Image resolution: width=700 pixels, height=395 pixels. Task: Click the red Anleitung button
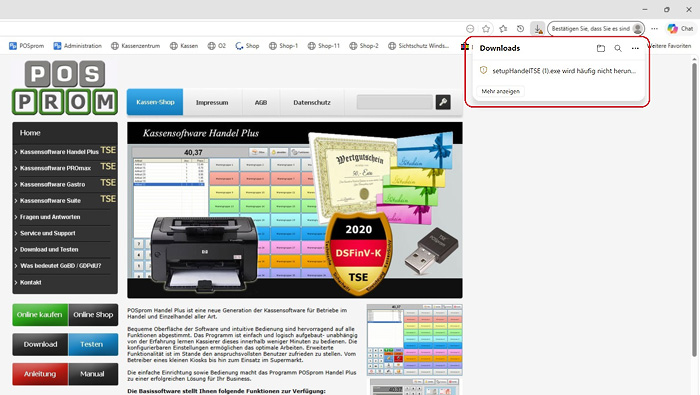point(40,374)
